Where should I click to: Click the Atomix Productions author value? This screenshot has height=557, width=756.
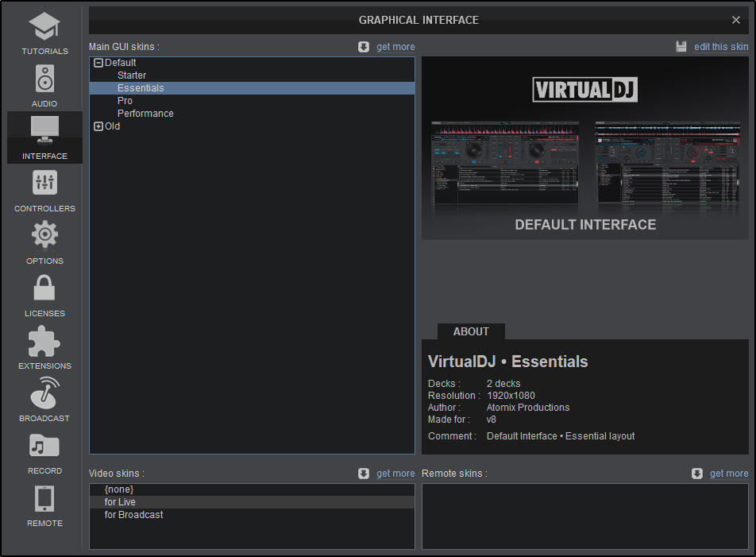528,408
